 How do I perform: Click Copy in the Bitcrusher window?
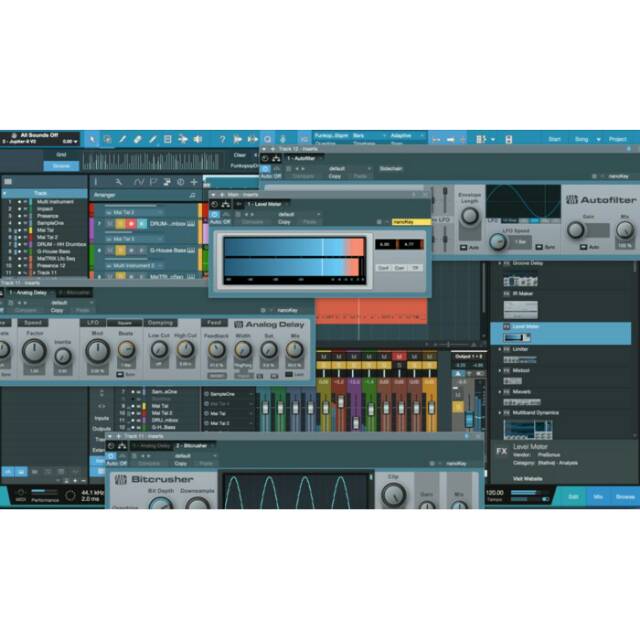tap(180, 464)
